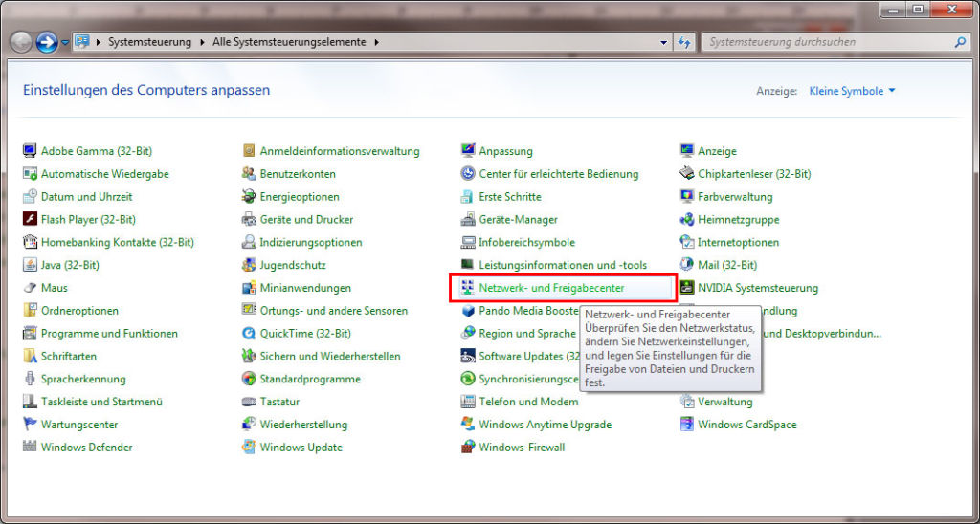
Task: Click the Jugendschutz icon
Action: pyautogui.click(x=249, y=265)
